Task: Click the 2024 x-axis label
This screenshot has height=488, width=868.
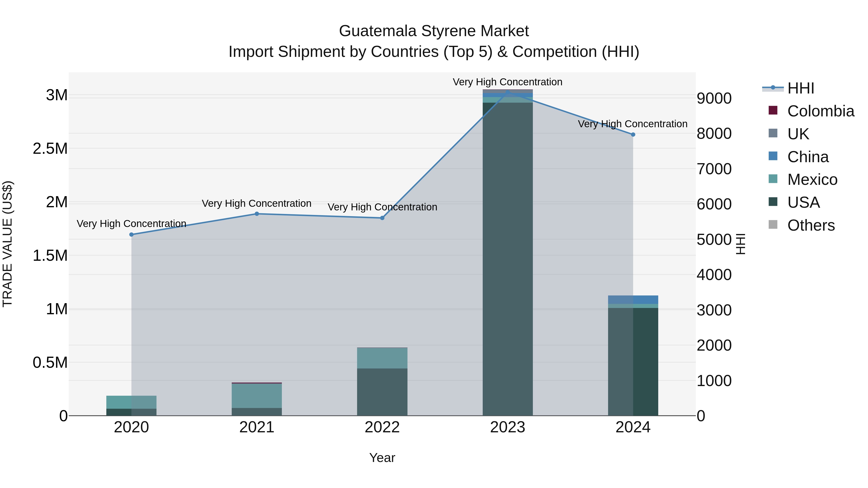Action: coord(633,427)
